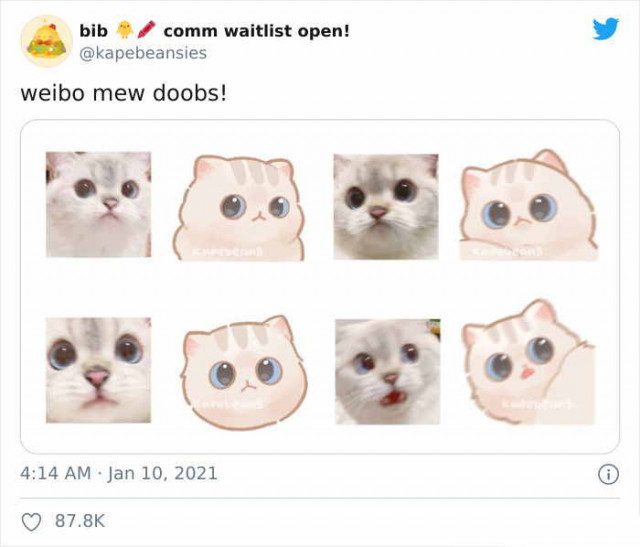Click the Twitter bird logo
Screen dimensions: 640x547
point(606,29)
